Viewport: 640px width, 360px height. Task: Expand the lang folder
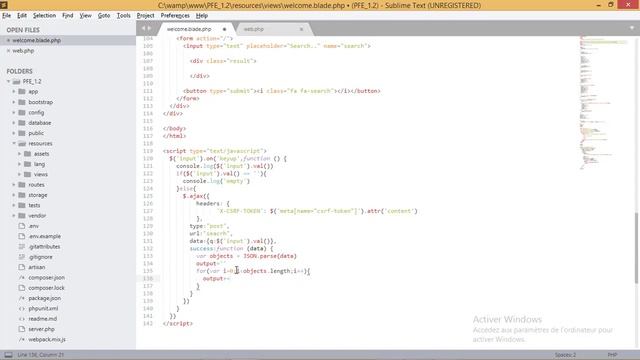click(x=19, y=164)
